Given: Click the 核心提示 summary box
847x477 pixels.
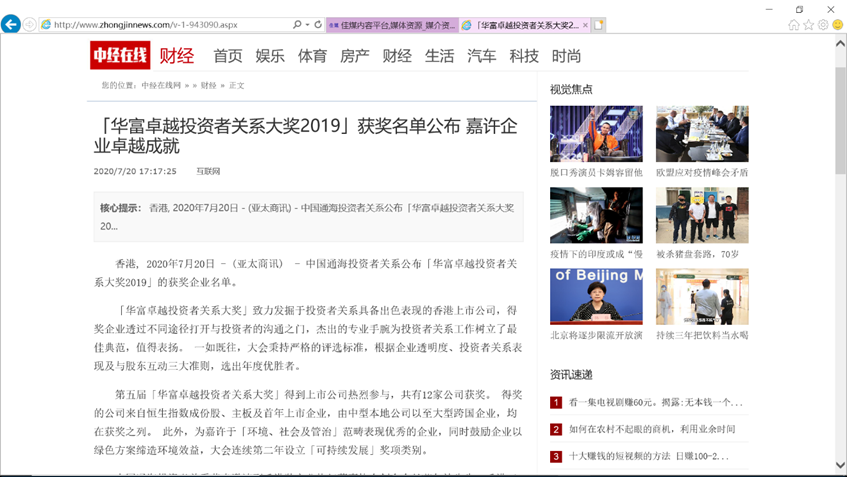Looking at the screenshot, I should click(308, 217).
